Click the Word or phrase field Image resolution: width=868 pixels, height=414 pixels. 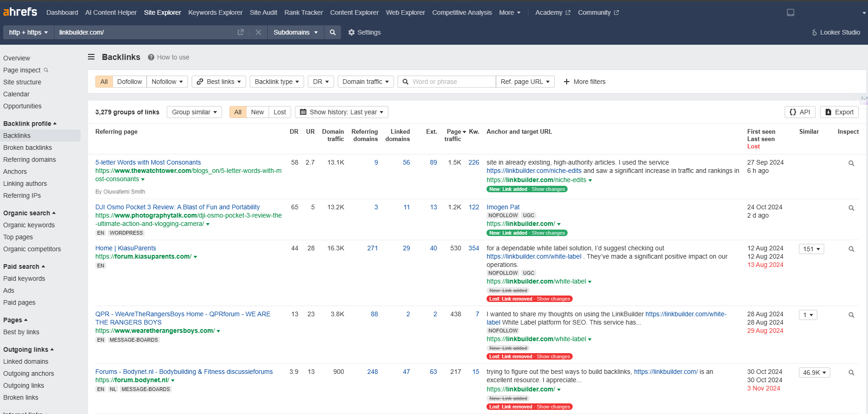point(447,82)
